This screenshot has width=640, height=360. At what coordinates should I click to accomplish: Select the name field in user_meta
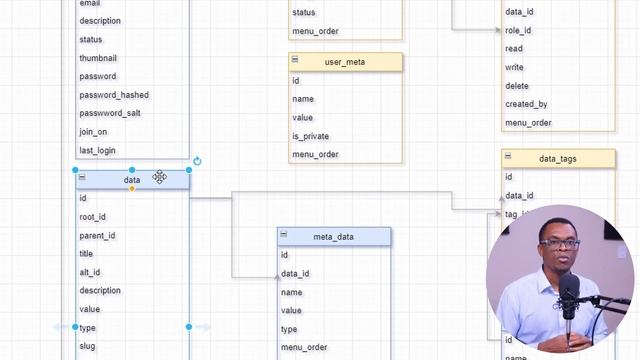[345, 99]
